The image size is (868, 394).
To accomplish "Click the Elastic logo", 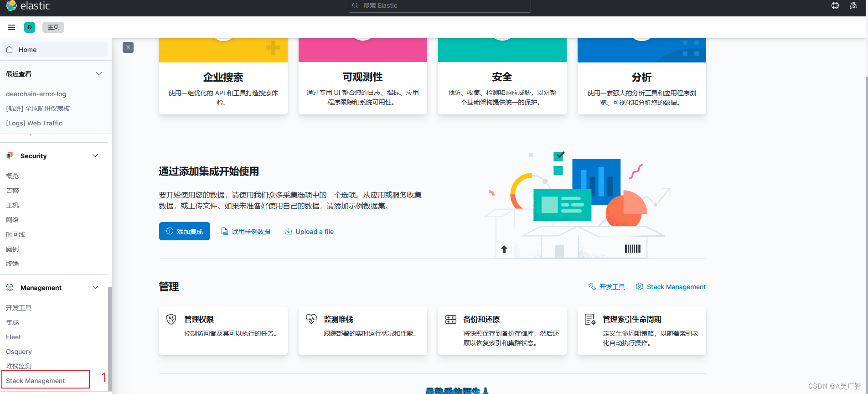I will [x=28, y=6].
